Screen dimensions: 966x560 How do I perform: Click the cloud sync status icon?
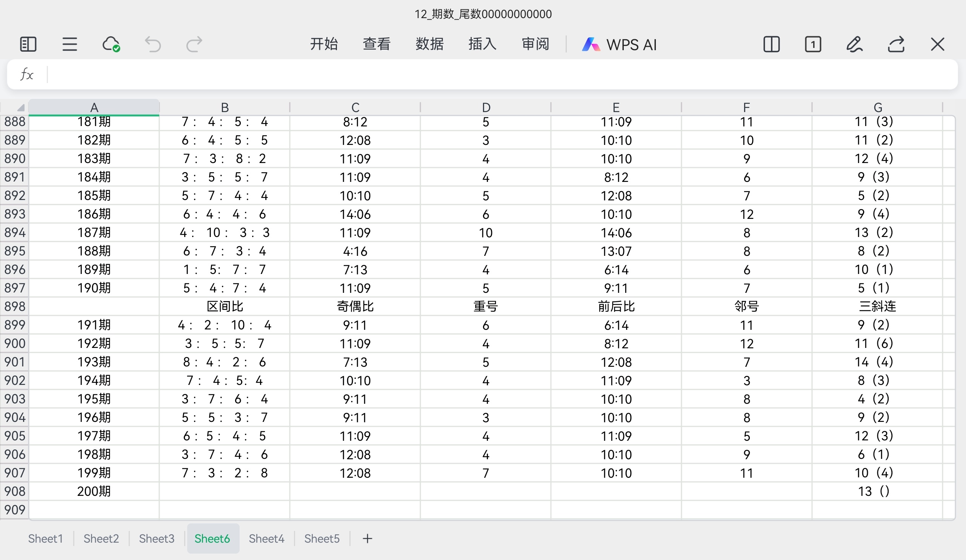point(111,45)
